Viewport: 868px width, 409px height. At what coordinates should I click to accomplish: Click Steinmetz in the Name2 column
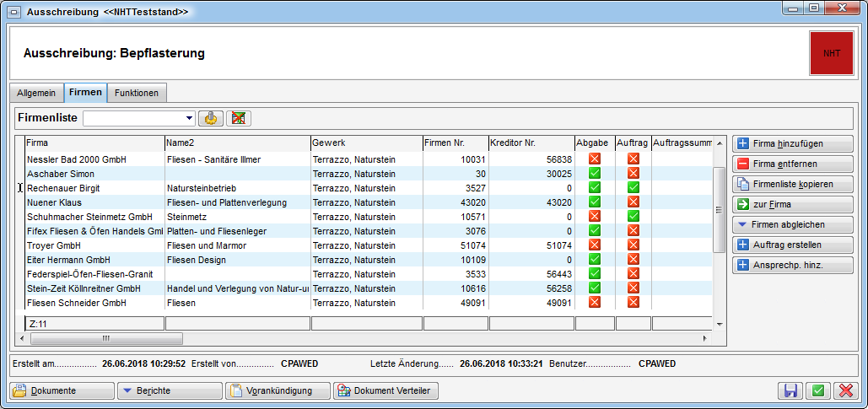(238, 217)
